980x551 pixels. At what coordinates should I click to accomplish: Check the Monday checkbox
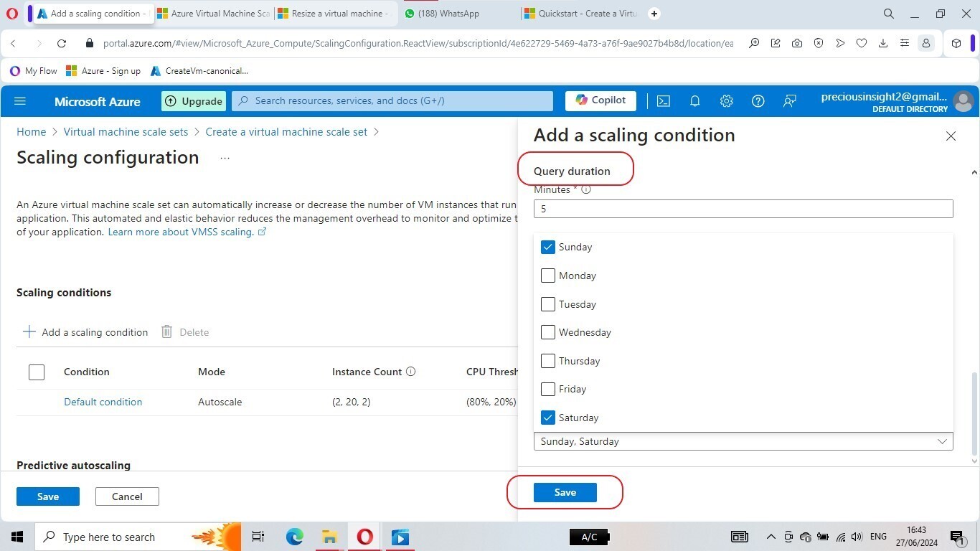pyautogui.click(x=548, y=275)
